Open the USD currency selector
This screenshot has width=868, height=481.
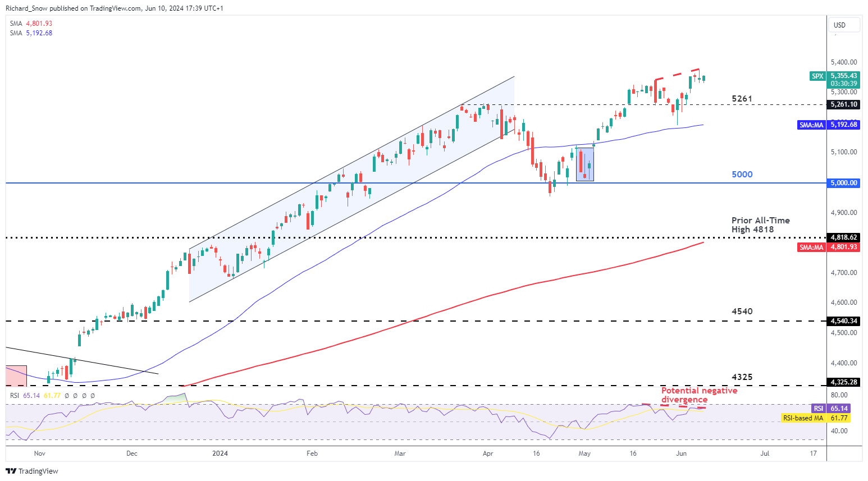tap(843, 25)
